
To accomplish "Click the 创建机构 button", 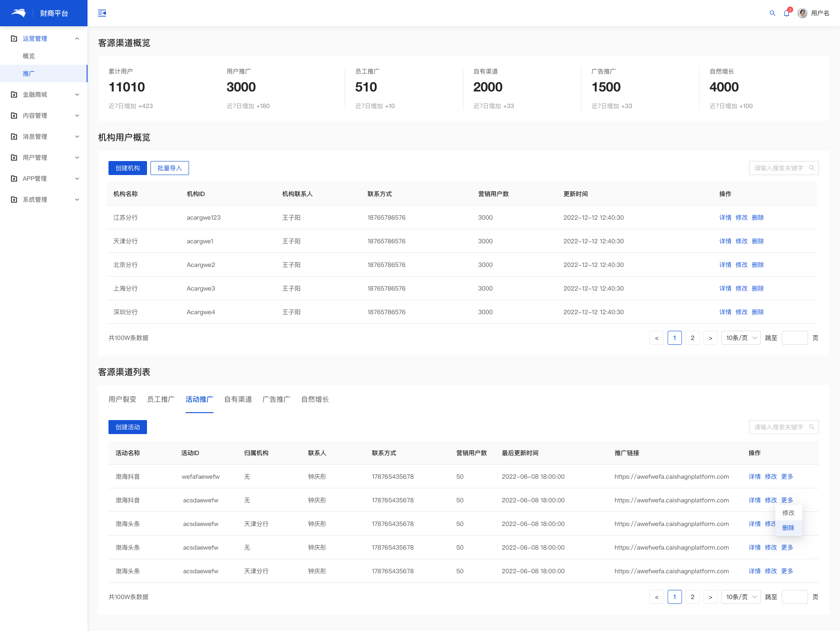I will click(128, 168).
